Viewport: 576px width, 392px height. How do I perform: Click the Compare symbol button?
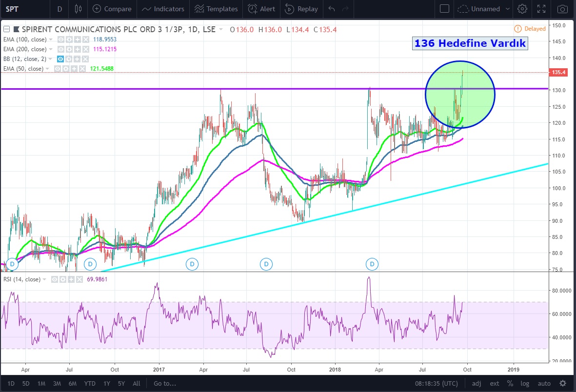coord(112,9)
